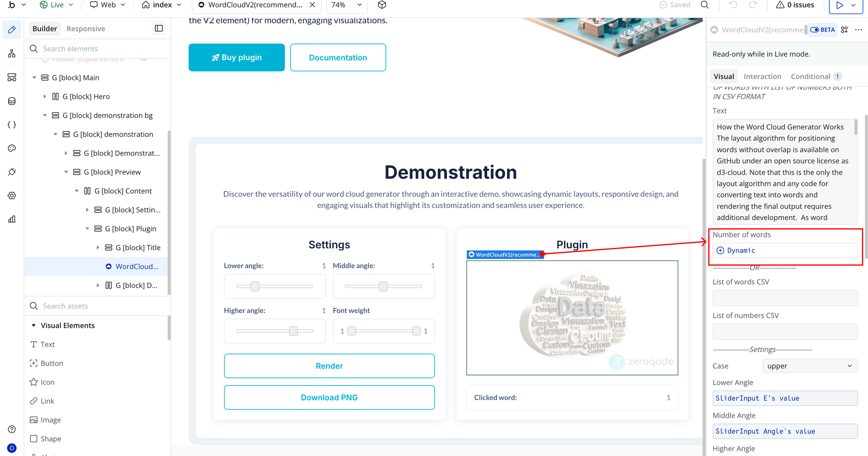868x456 pixels.
Task: Open the help question mark icon
Action: (12, 429)
